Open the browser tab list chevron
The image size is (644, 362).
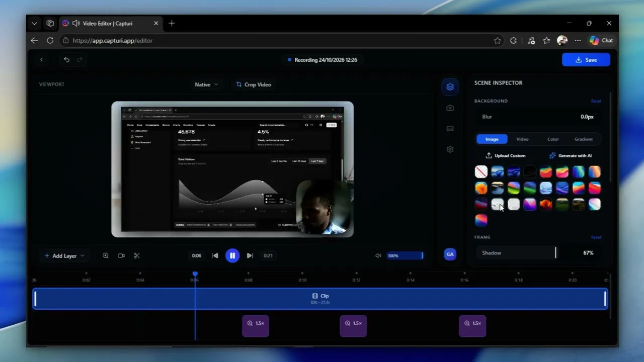click(34, 23)
